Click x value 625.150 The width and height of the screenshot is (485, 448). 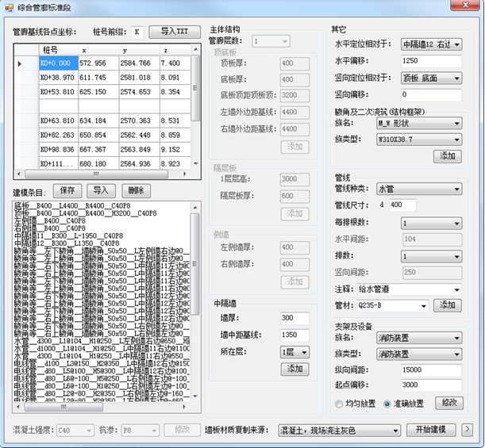(x=98, y=92)
